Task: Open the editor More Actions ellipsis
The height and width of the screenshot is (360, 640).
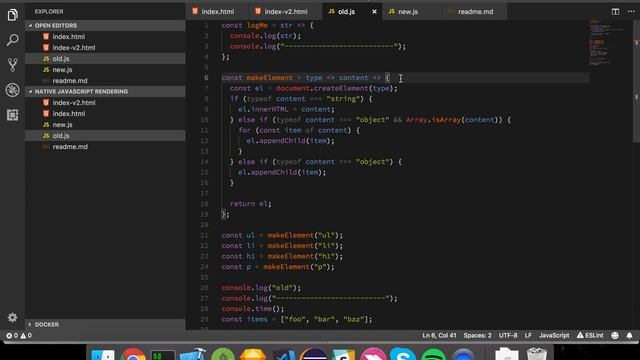Action: point(631,11)
